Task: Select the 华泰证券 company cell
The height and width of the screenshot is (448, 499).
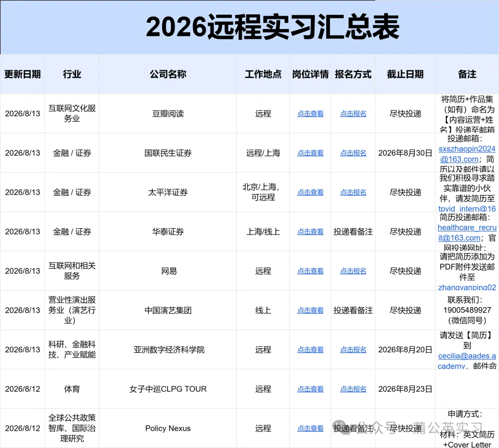Action: click(168, 232)
